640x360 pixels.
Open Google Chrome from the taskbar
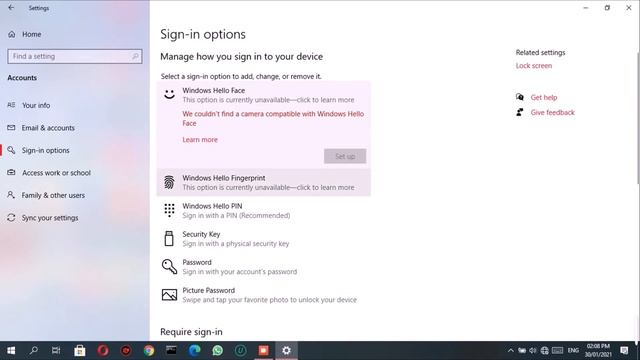[x=149, y=350]
